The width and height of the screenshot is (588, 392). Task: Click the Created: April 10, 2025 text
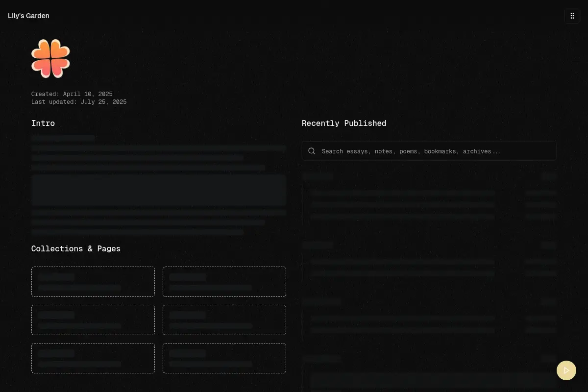(x=72, y=94)
